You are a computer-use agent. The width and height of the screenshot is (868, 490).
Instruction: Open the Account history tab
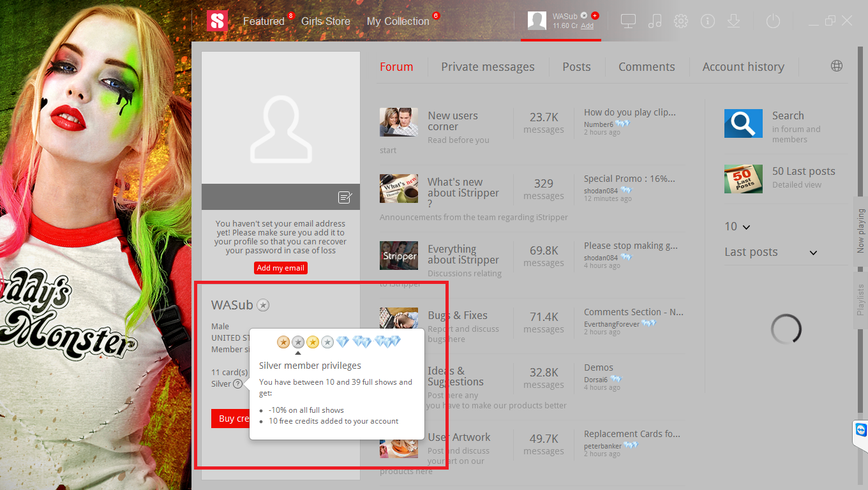(x=743, y=67)
